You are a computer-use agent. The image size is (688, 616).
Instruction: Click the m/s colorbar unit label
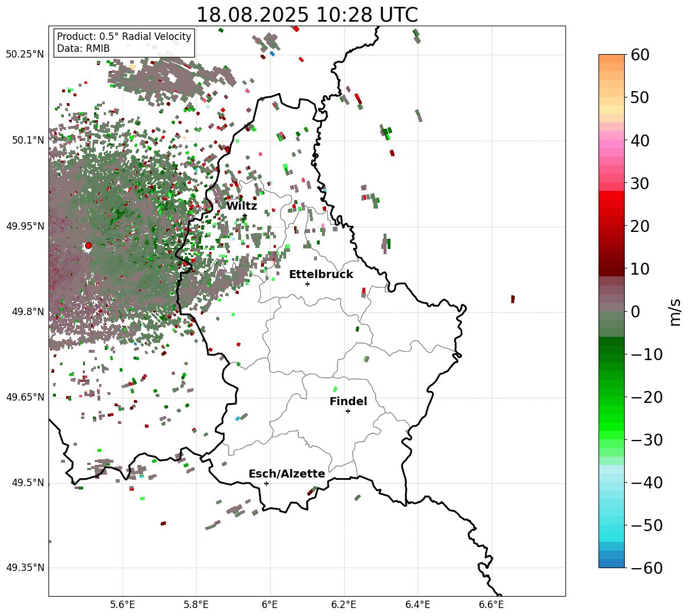click(675, 311)
